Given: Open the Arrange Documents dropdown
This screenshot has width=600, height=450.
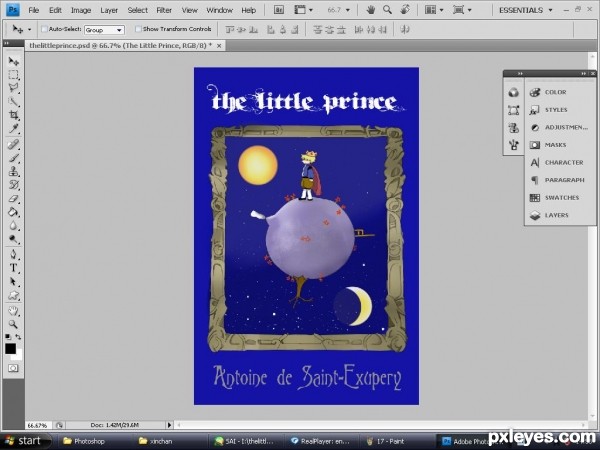Looking at the screenshot, I should coord(434,10).
